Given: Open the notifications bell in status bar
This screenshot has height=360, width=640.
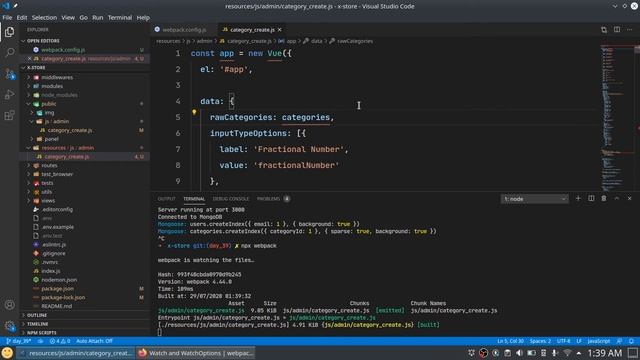Looking at the screenshot, I should [631, 341].
